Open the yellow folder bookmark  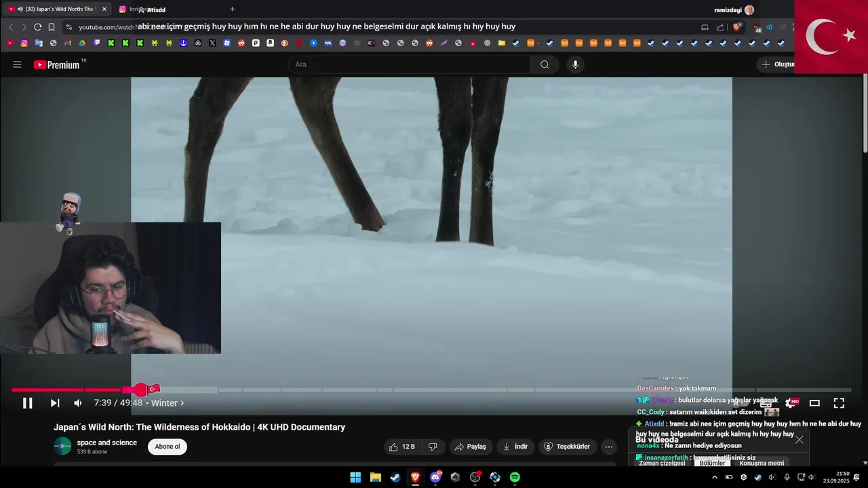coord(502,43)
